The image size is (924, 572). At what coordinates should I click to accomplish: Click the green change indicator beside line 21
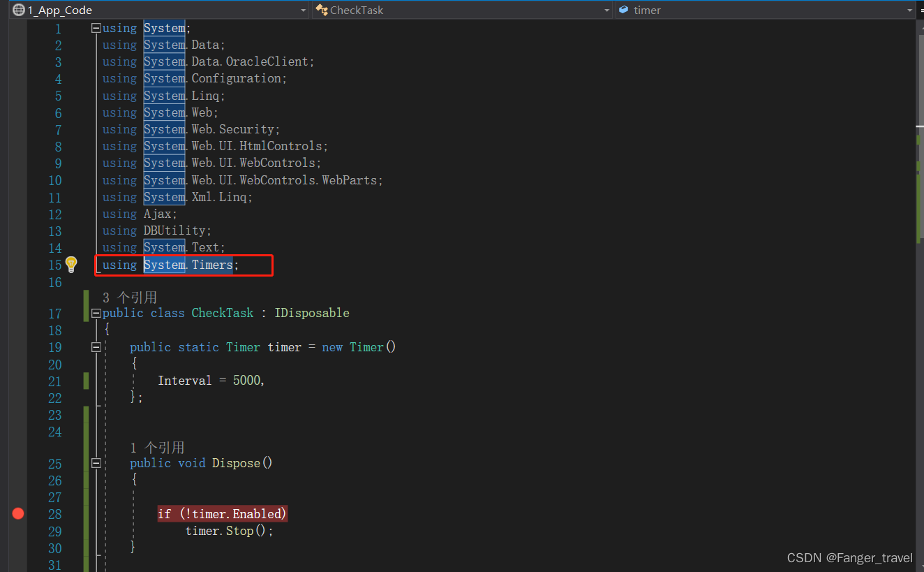coord(85,381)
